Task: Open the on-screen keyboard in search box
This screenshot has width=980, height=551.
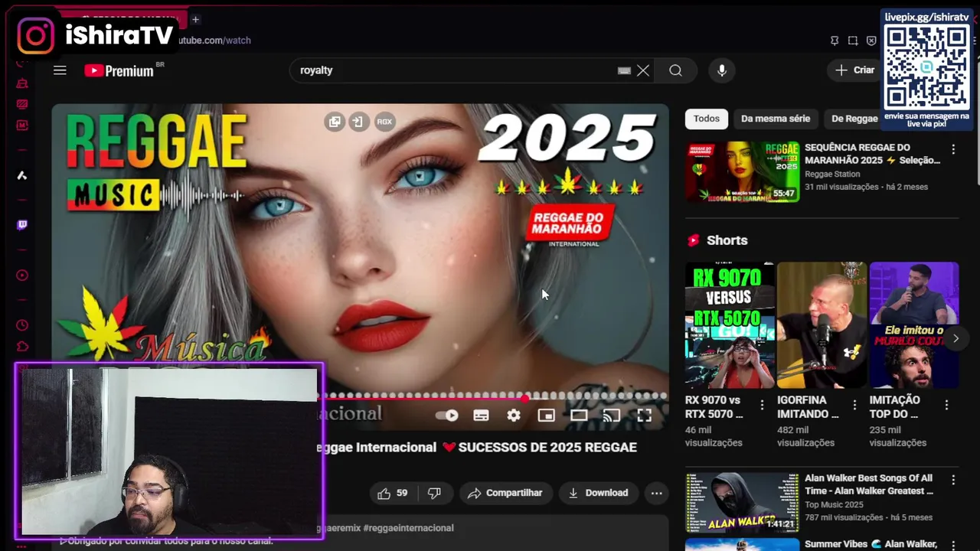Action: click(624, 70)
